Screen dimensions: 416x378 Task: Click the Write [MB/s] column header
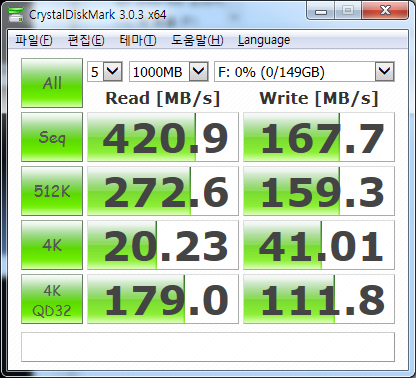[319, 98]
